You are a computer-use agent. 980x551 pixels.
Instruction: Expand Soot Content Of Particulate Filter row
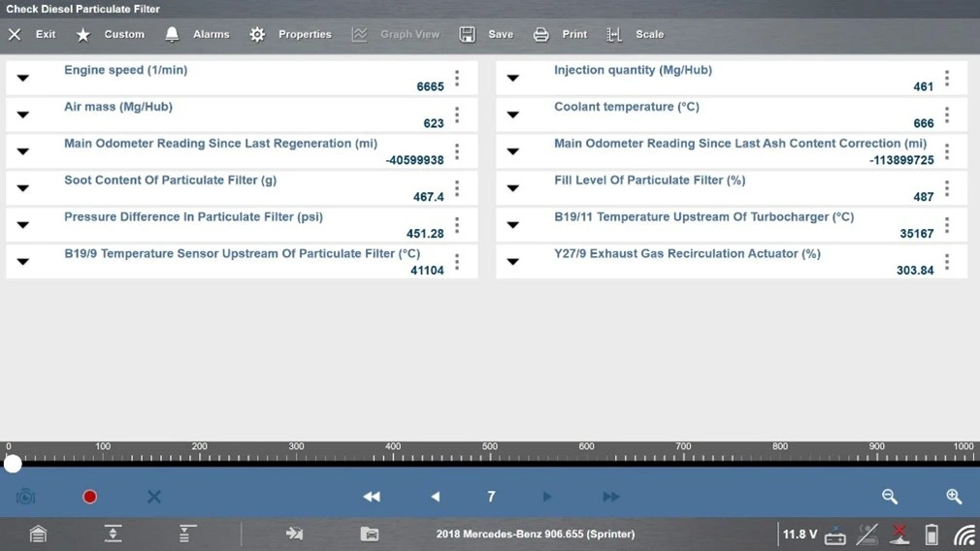tap(23, 188)
